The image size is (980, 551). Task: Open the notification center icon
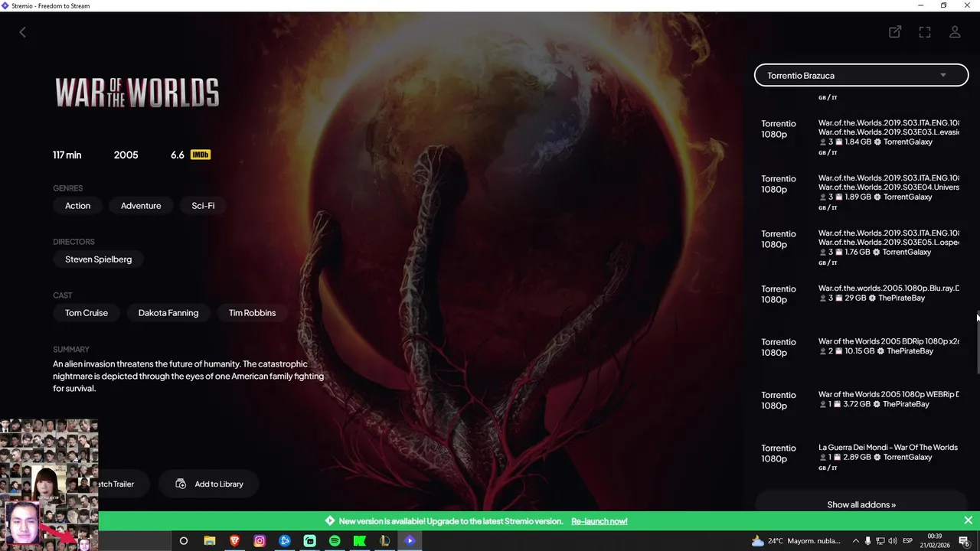click(x=964, y=541)
